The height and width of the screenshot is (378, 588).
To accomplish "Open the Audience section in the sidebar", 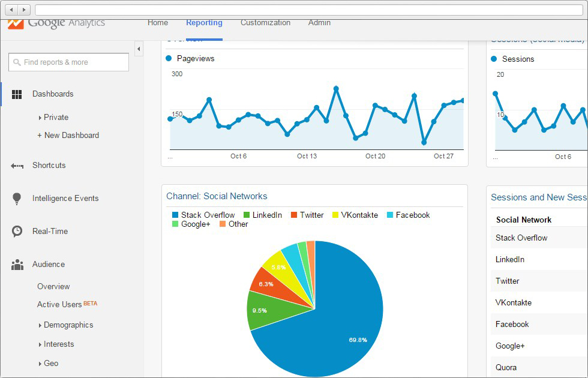I will point(49,265).
